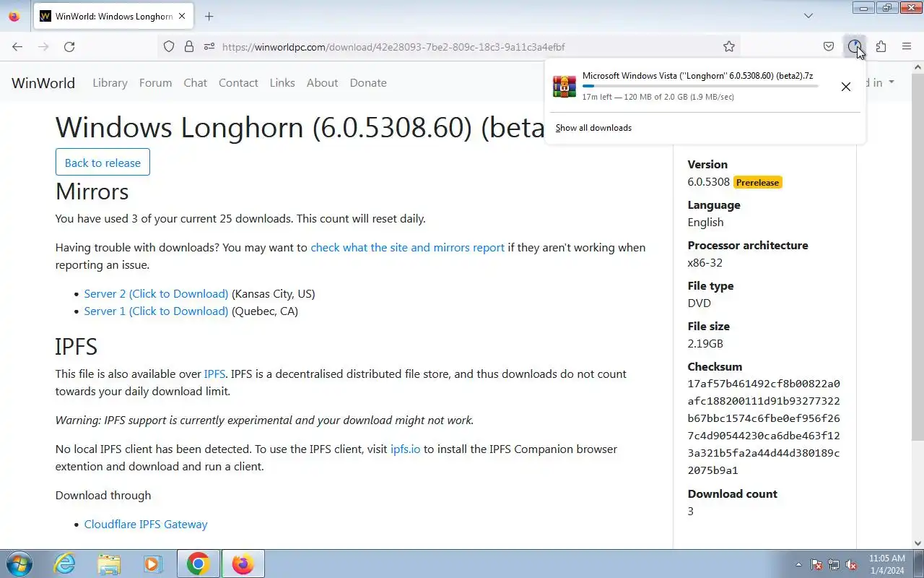Click the Firefox forward arrow

coord(43,46)
